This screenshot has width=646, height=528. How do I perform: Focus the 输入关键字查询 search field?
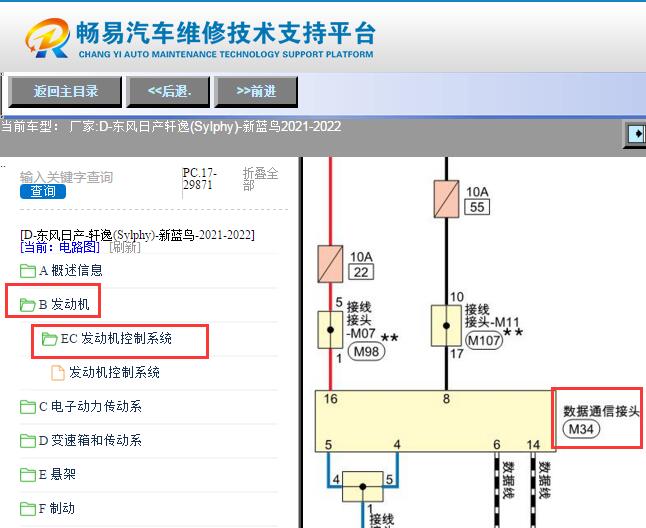click(x=66, y=177)
